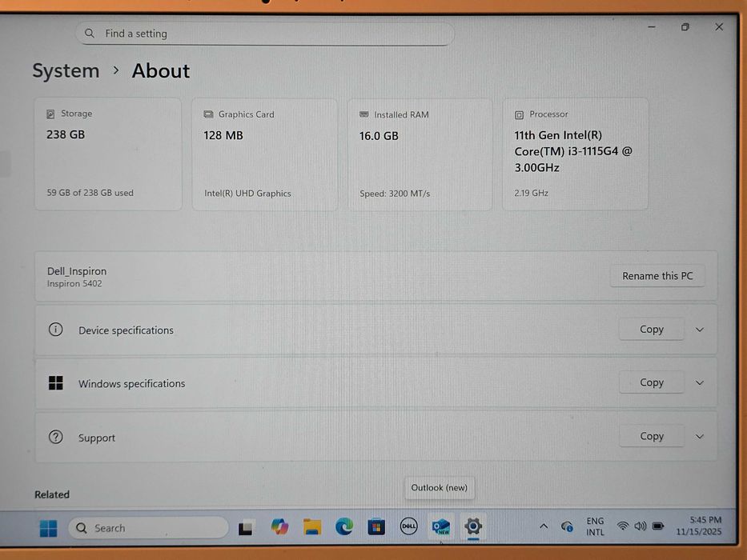Click the Graphics Card icon
This screenshot has width=747, height=560.
pyautogui.click(x=208, y=114)
